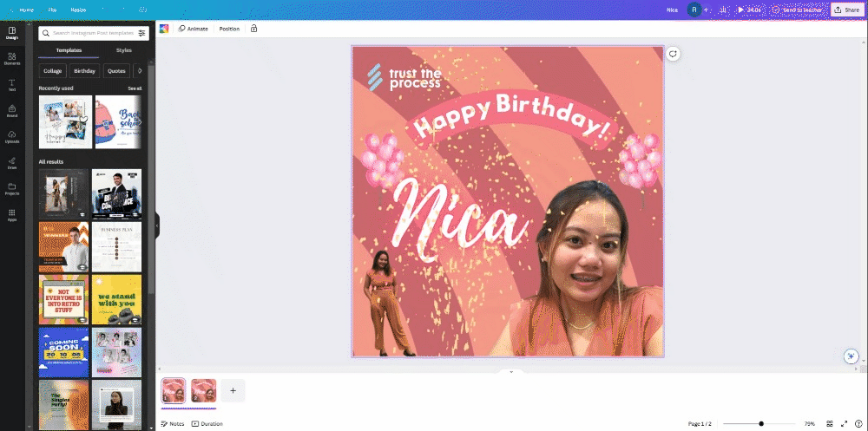
Task: Open the background color picker swatch
Action: pyautogui.click(x=164, y=29)
